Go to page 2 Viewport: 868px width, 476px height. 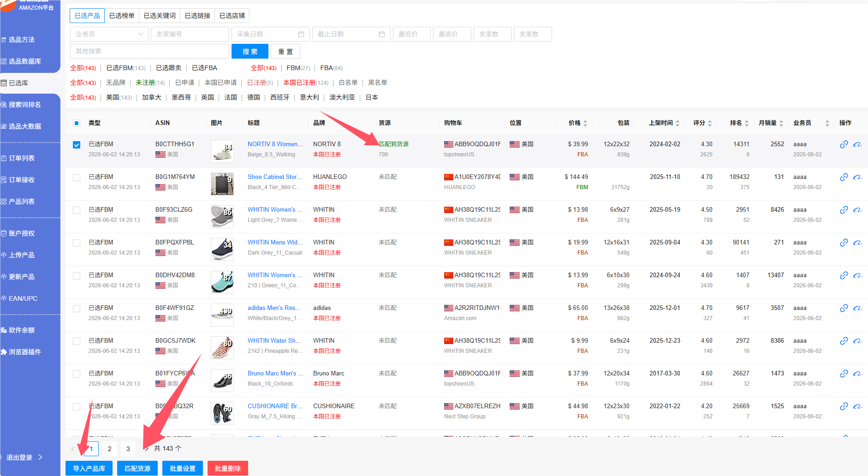click(110, 448)
